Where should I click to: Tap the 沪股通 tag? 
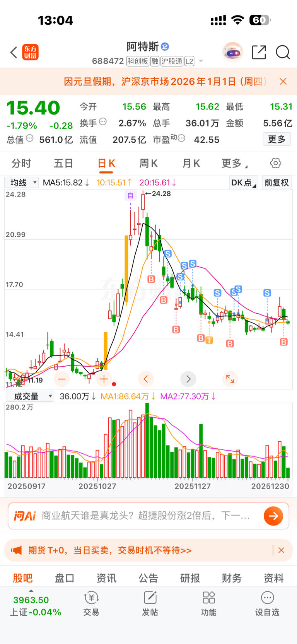pyautogui.click(x=172, y=61)
